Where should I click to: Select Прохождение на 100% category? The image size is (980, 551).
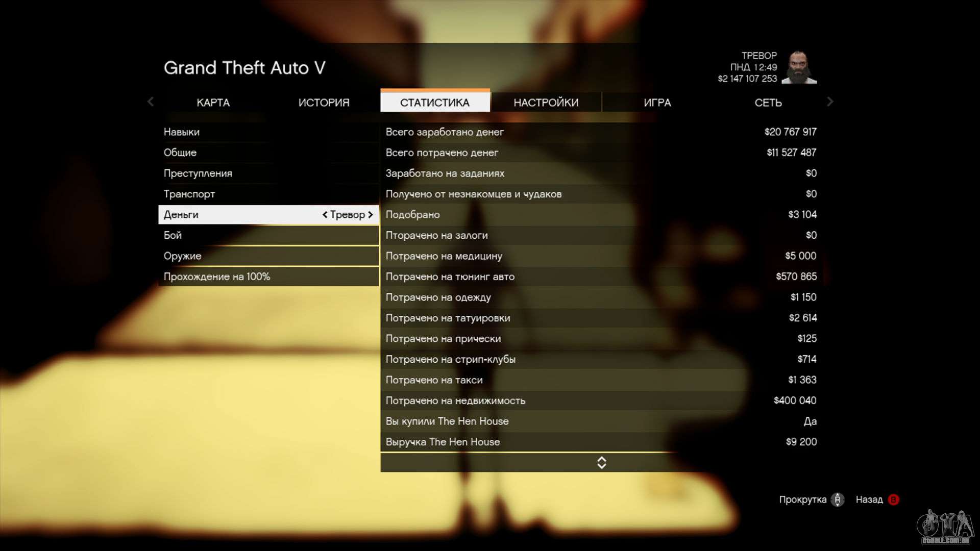click(217, 277)
